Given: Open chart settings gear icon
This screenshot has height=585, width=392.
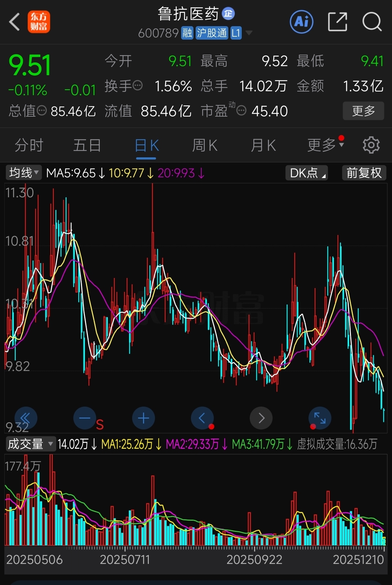Looking at the screenshot, I should coord(371,145).
